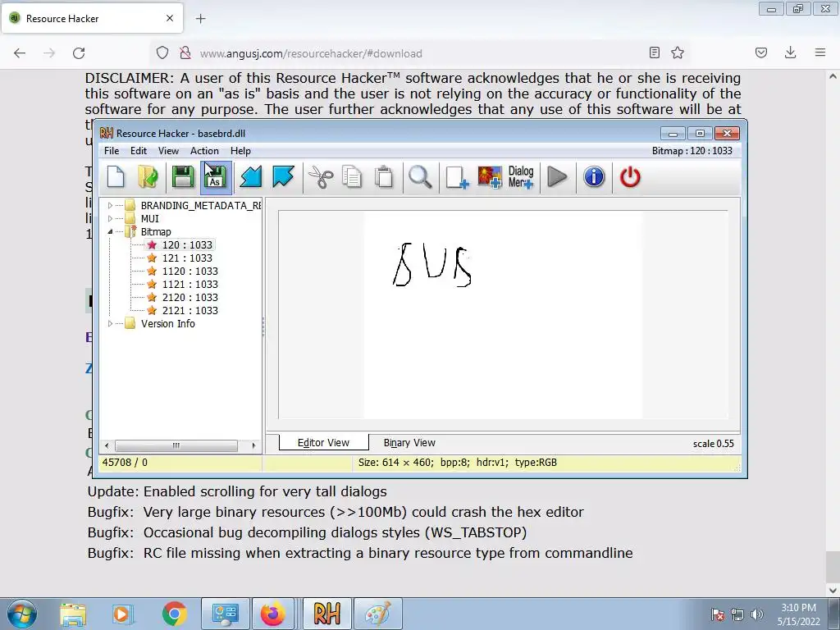Open Windows Explorer from taskbar
Screen dimensions: 840x630
coord(73,614)
